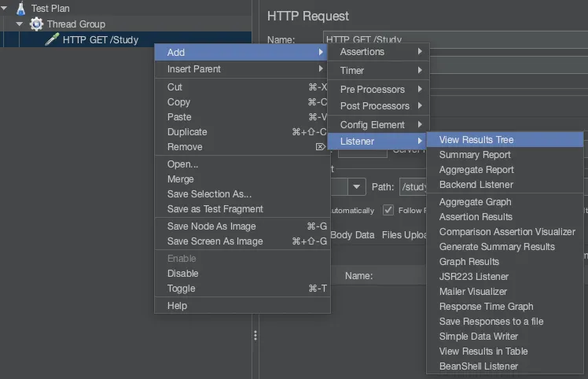Click the vertical panel divider handle
Image resolution: width=588 pixels, height=379 pixels.
255,336
